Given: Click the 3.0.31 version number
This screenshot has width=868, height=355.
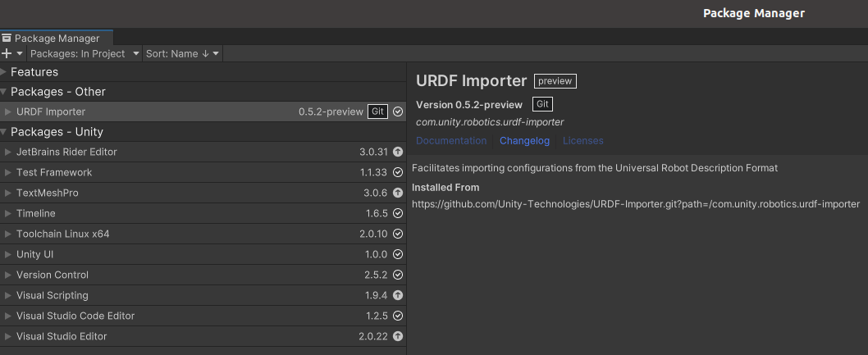Looking at the screenshot, I should 373,152.
